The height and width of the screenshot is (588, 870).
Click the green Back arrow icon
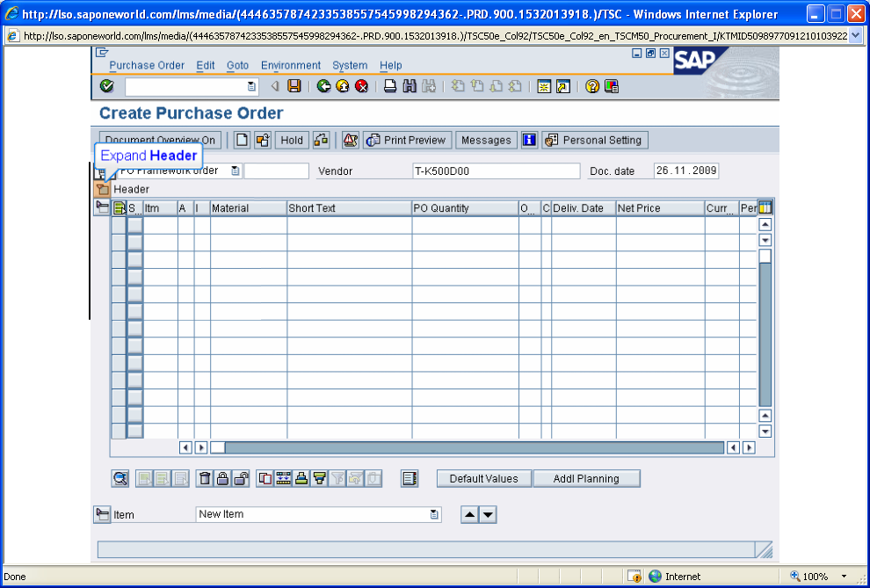(324, 86)
